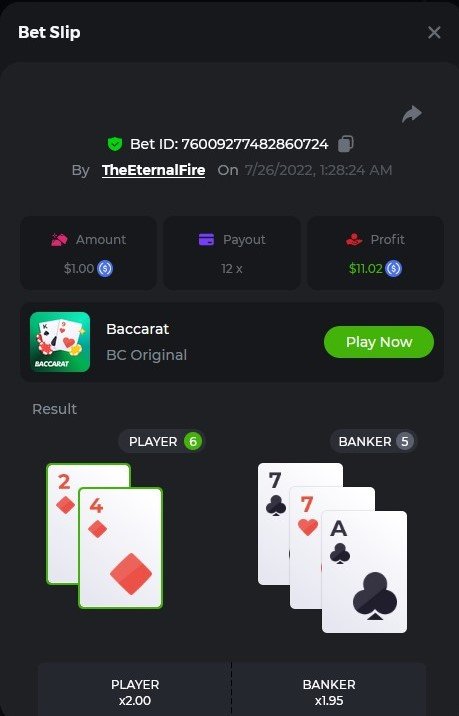This screenshot has height=716, width=459.
Task: Click the red Profit hand icon
Action: point(354,239)
